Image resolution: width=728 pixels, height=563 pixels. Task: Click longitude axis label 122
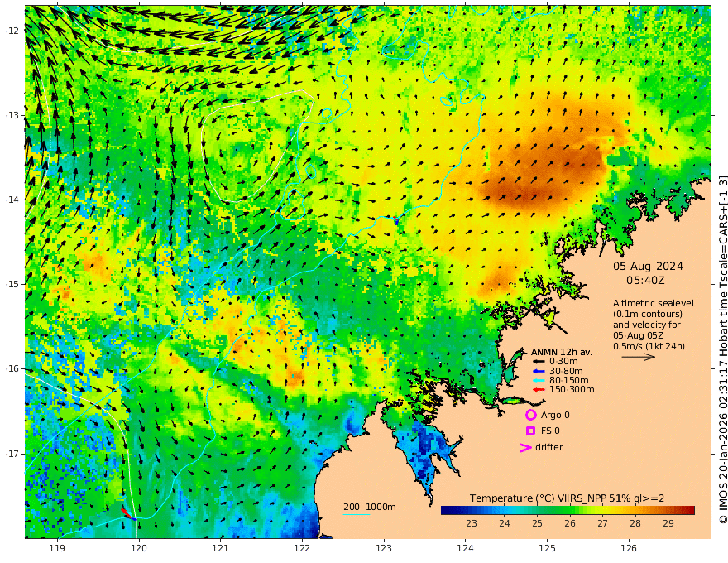click(302, 549)
